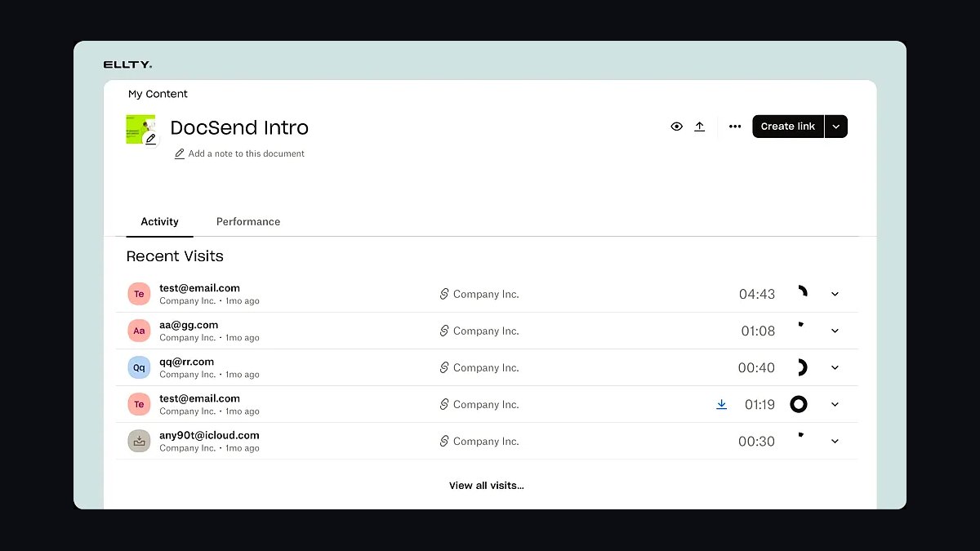Image resolution: width=980 pixels, height=551 pixels.
Task: Select the any90t@icloud.com email address
Action: pos(209,435)
